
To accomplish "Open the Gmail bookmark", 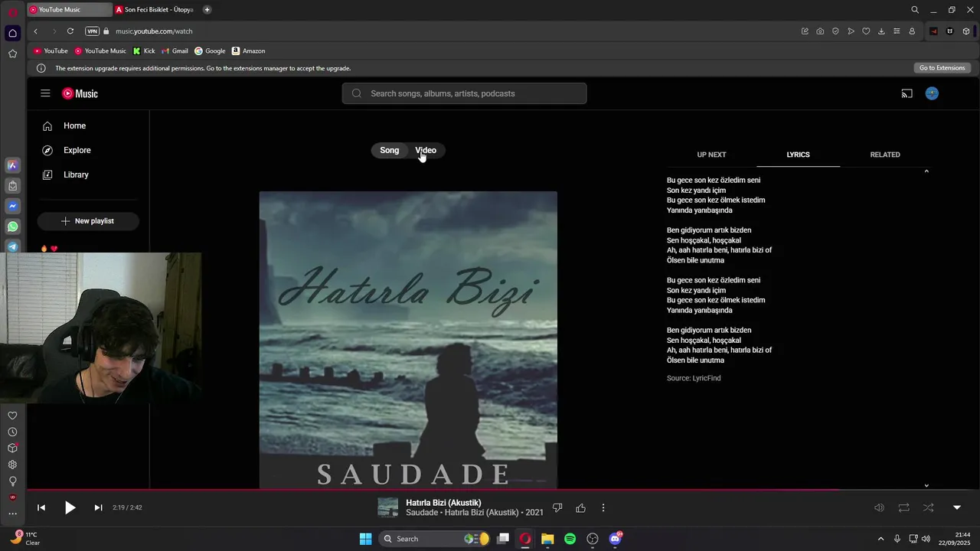I will click(x=175, y=51).
